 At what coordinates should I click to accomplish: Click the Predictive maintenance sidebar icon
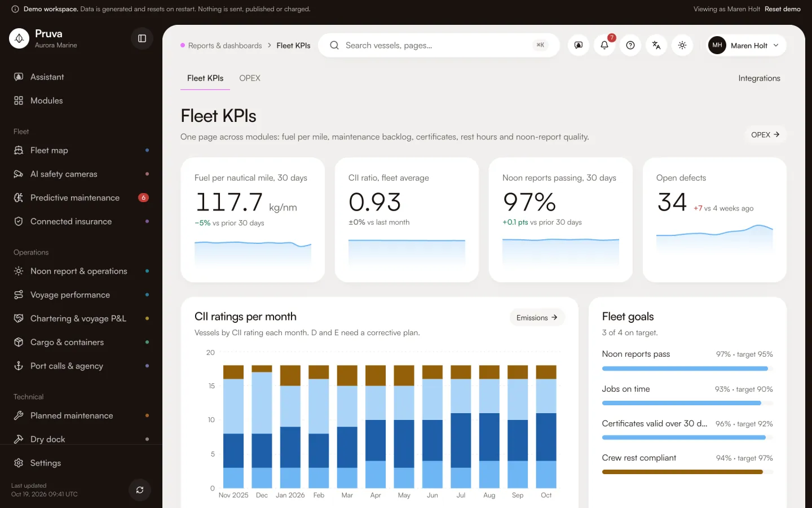pyautogui.click(x=19, y=198)
